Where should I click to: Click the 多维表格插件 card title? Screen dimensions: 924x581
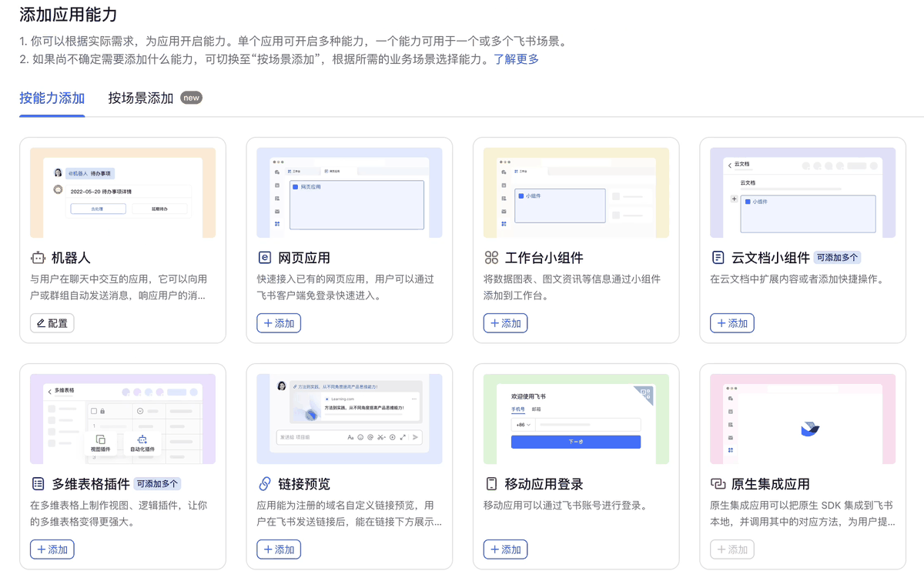pyautogui.click(x=91, y=484)
